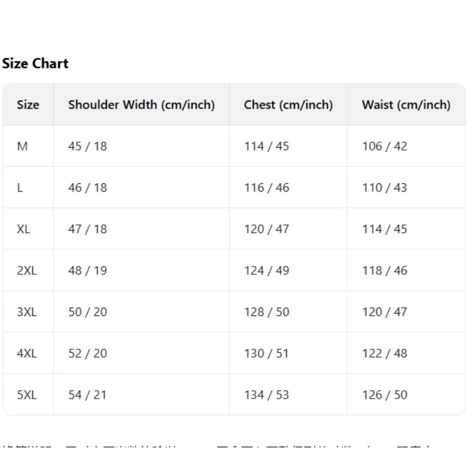This screenshot has width=476, height=476.
Task: Select the shoulder width value 48 / 19
Action: [87, 271]
